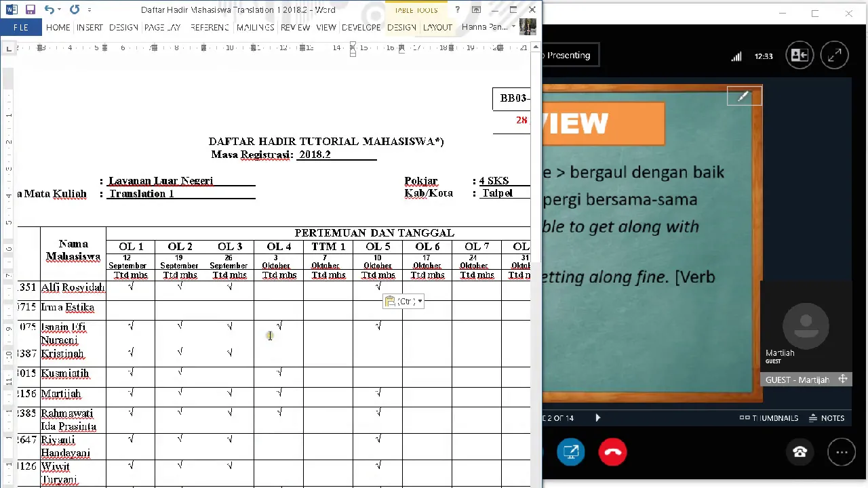Click the signal strength icon in Skype

[x=736, y=56]
